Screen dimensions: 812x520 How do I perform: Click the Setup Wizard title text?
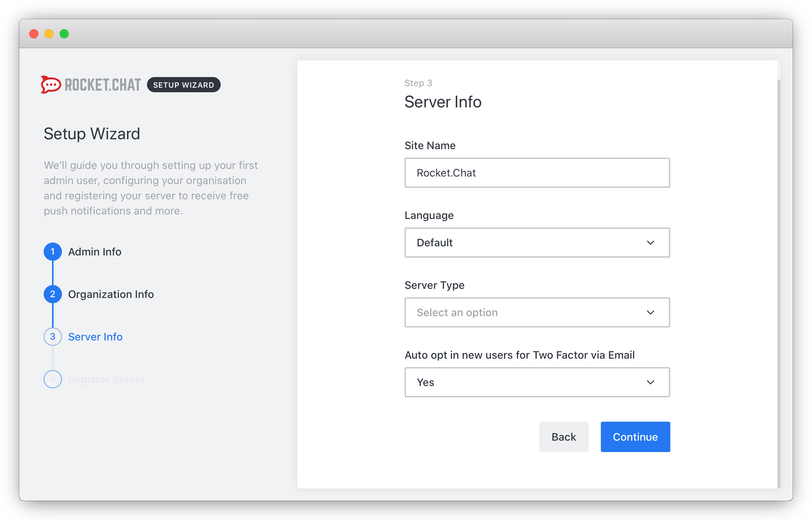point(92,134)
